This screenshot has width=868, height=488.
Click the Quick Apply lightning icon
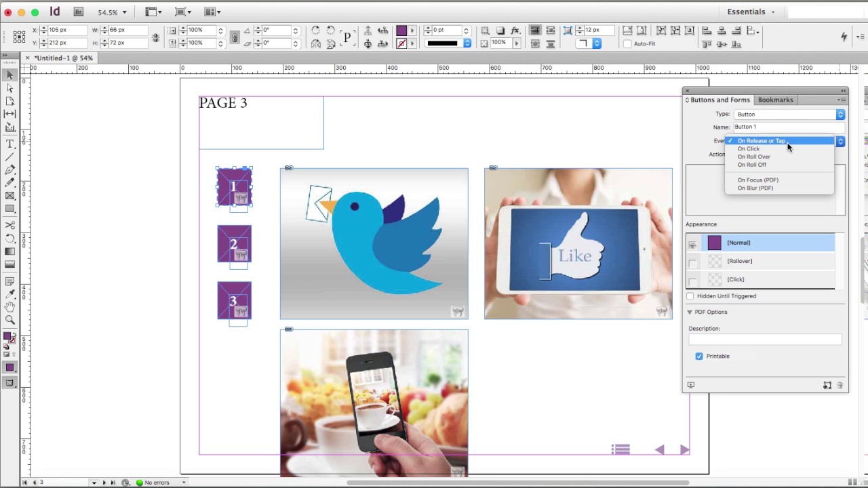[x=844, y=37]
